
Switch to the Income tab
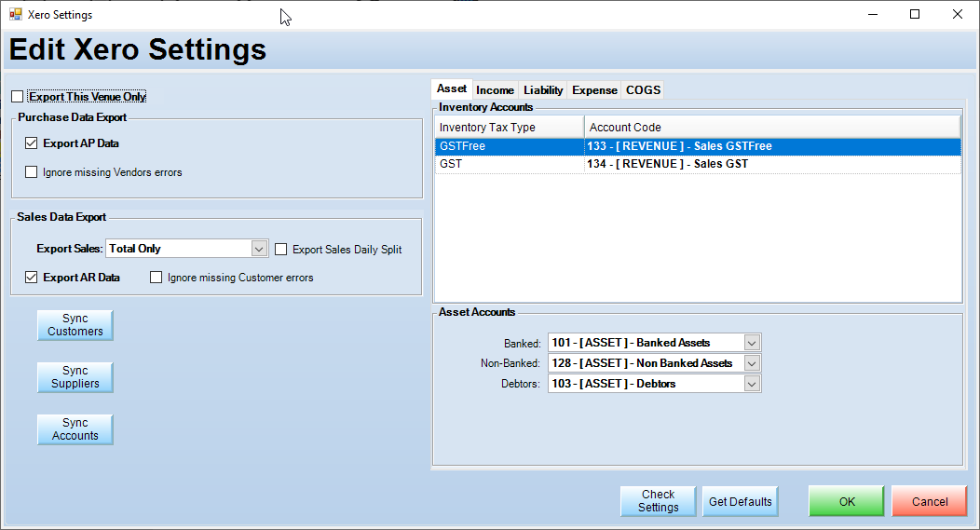(x=495, y=90)
